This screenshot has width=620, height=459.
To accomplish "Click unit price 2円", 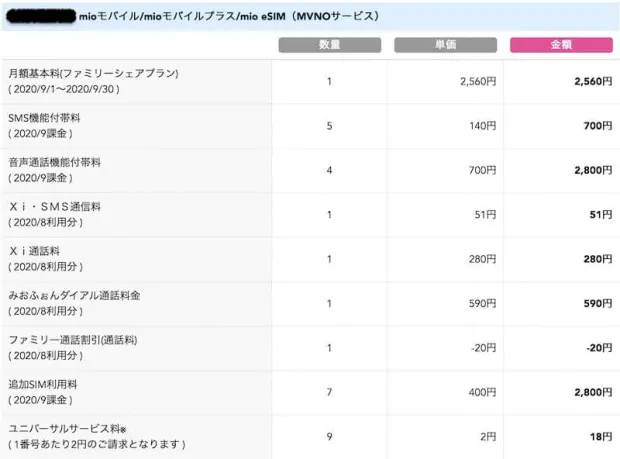I will (x=488, y=437).
